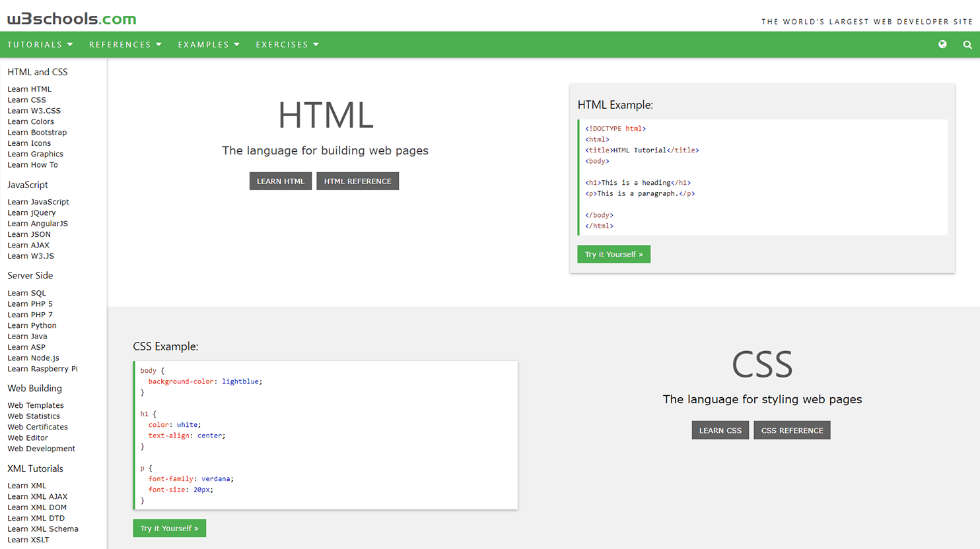Open Learn Raspberry Pi link

pos(42,369)
